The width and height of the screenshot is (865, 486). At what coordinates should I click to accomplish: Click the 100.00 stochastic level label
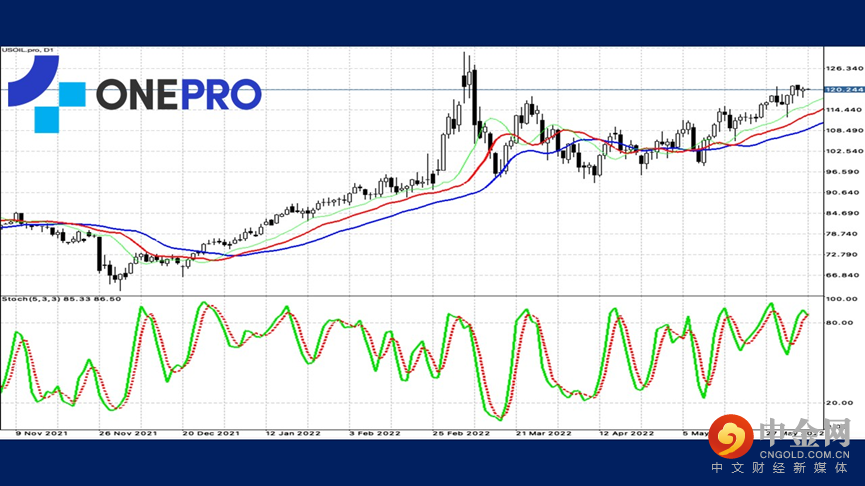tap(842, 299)
